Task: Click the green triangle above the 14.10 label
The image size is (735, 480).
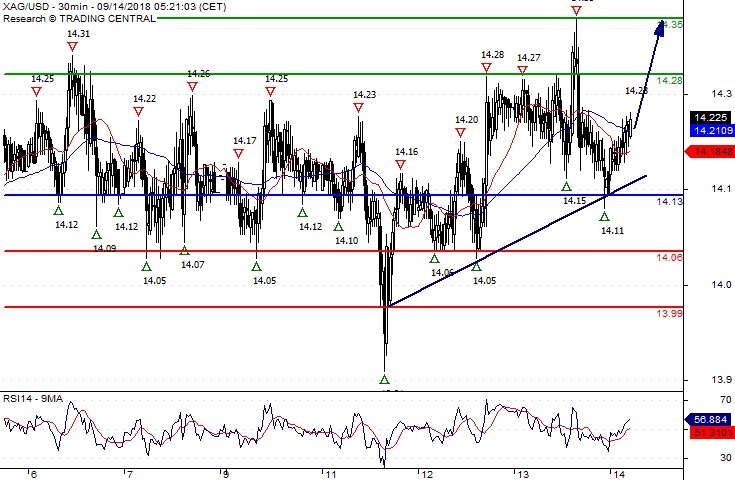Action: (x=338, y=226)
